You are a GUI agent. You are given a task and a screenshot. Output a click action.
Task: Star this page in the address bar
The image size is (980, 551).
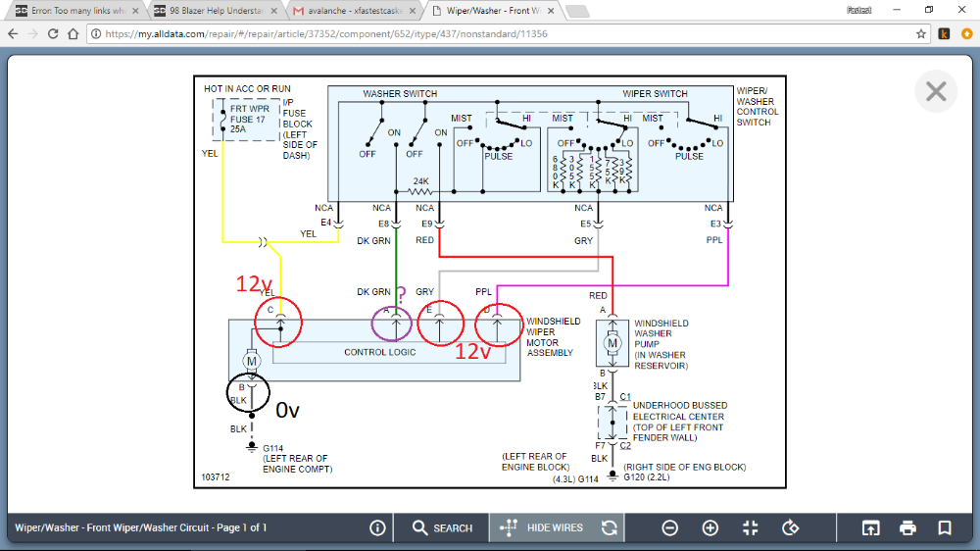[x=921, y=33]
